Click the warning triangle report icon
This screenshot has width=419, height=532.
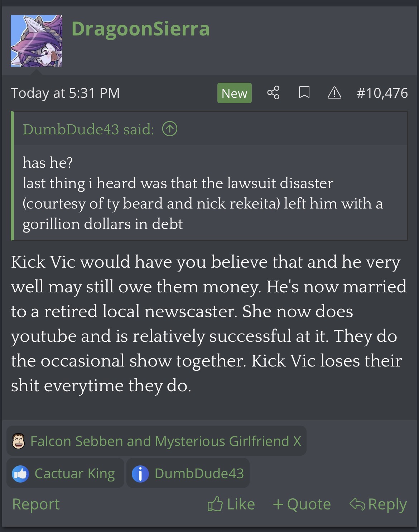click(334, 93)
